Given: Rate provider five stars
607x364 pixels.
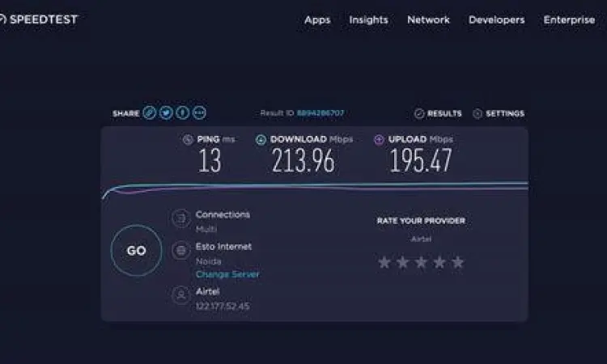Looking at the screenshot, I should pyautogui.click(x=457, y=262).
